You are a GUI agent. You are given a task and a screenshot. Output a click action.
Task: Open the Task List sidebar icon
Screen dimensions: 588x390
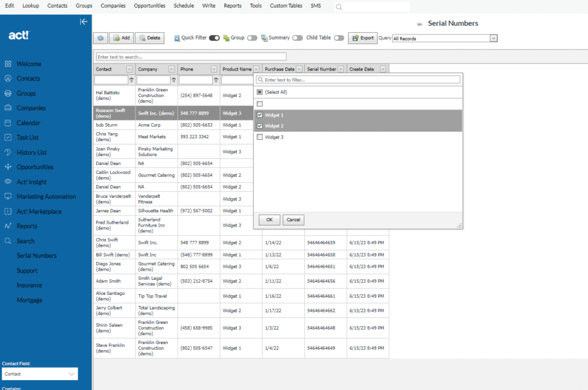(8, 138)
